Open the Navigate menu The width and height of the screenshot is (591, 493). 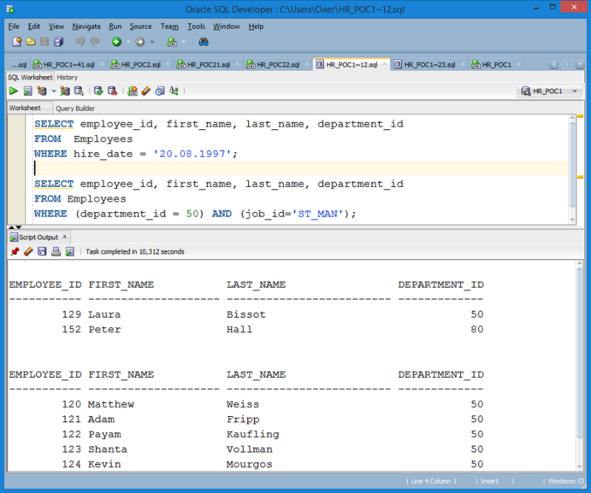pyautogui.click(x=86, y=26)
